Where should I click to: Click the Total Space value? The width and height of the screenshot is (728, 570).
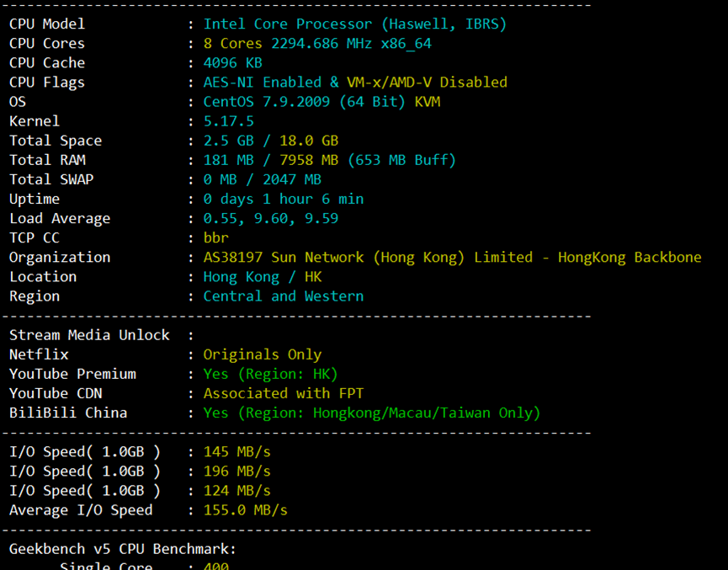270,141
